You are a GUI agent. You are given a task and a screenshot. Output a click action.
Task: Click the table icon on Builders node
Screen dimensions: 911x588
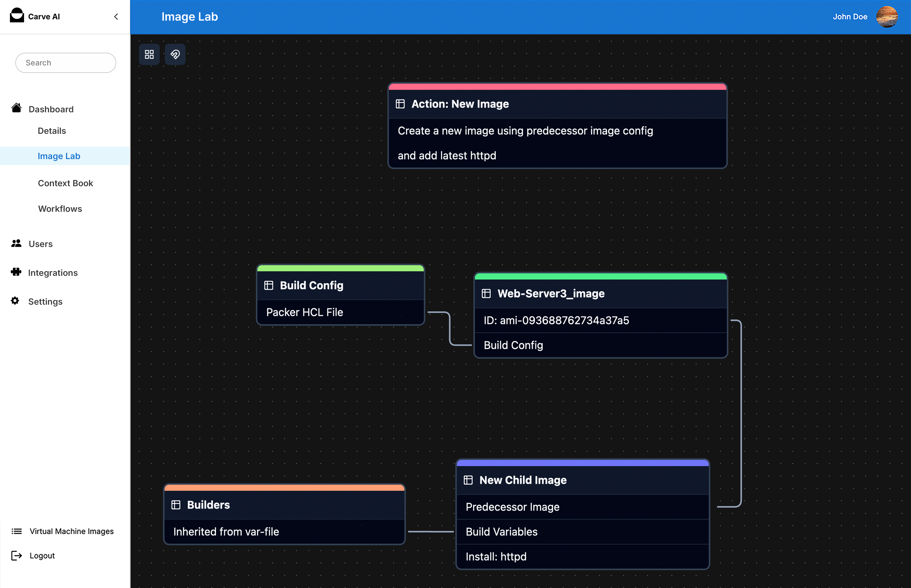[x=176, y=505]
